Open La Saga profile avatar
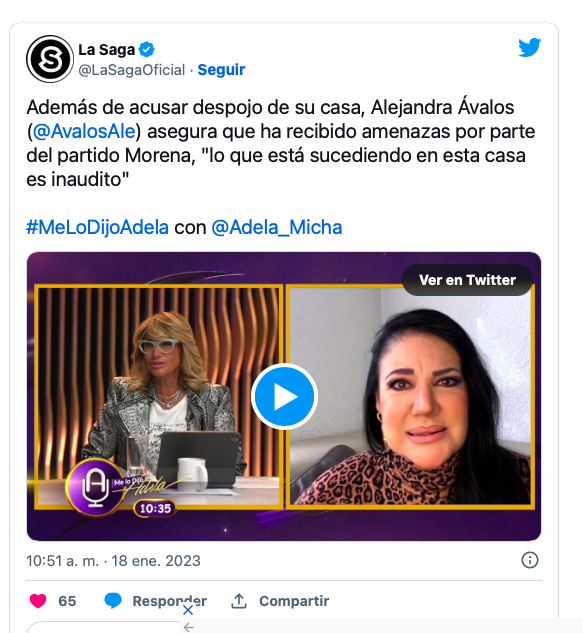Viewport: 583px width, 633px height. [50, 59]
